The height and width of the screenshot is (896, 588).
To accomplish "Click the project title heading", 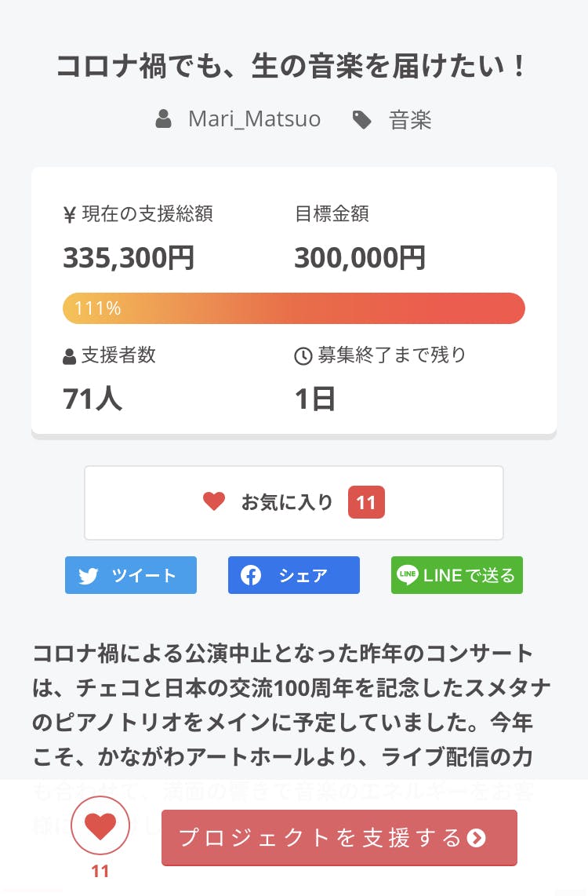I will click(294, 67).
